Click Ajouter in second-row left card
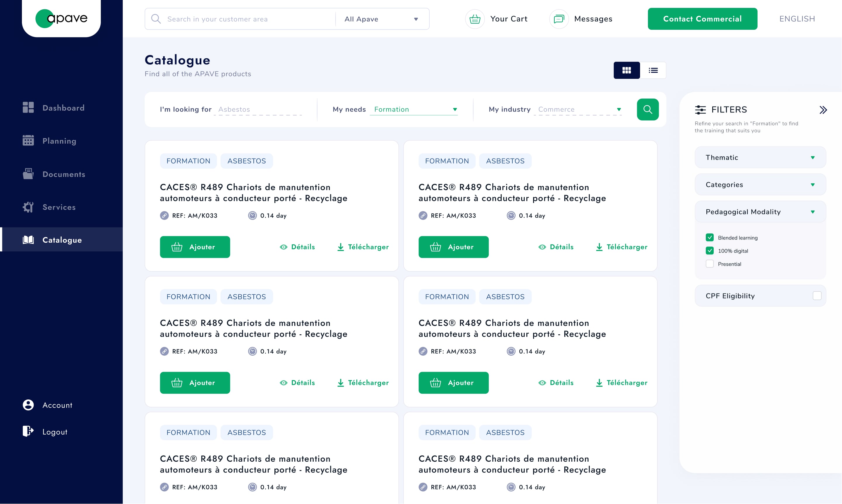The image size is (842, 504). 195,383
